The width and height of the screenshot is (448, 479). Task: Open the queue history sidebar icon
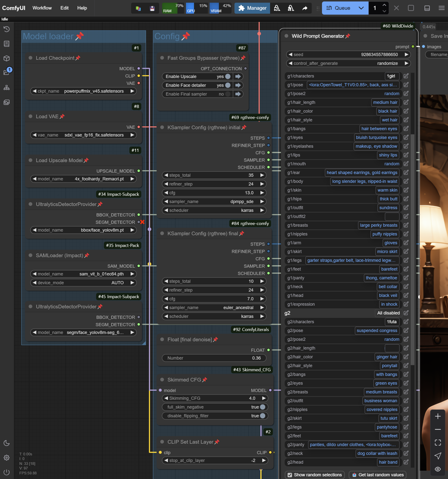(7, 29)
